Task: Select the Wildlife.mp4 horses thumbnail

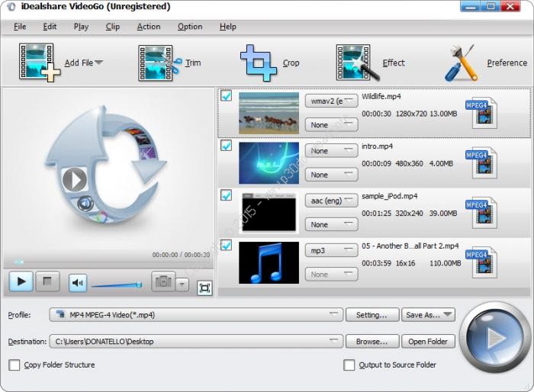Action: (x=269, y=113)
